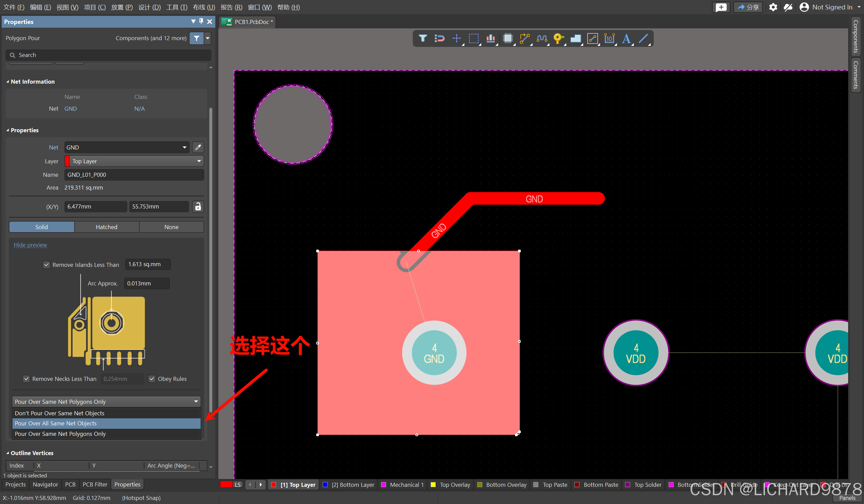Click the Place Polygon Pour toolbar icon
This screenshot has height=504, width=864.
coord(575,38)
